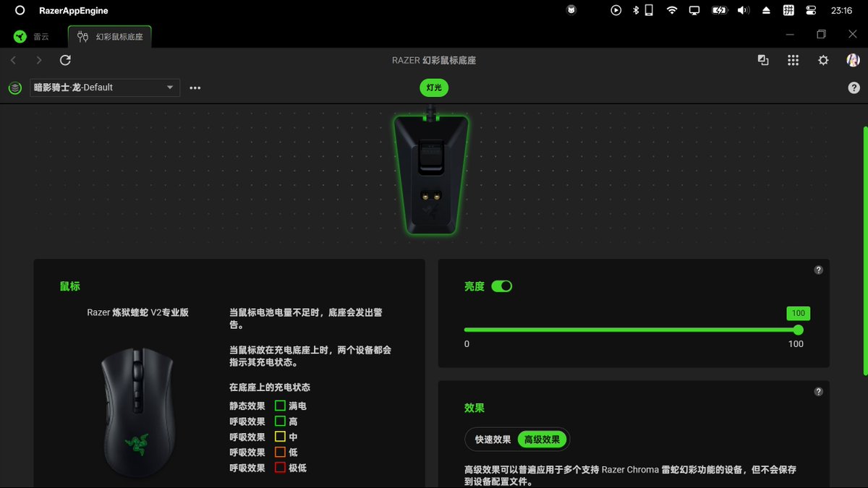Click the 拼 input method icon
The height and width of the screenshot is (488, 868).
point(788,10)
